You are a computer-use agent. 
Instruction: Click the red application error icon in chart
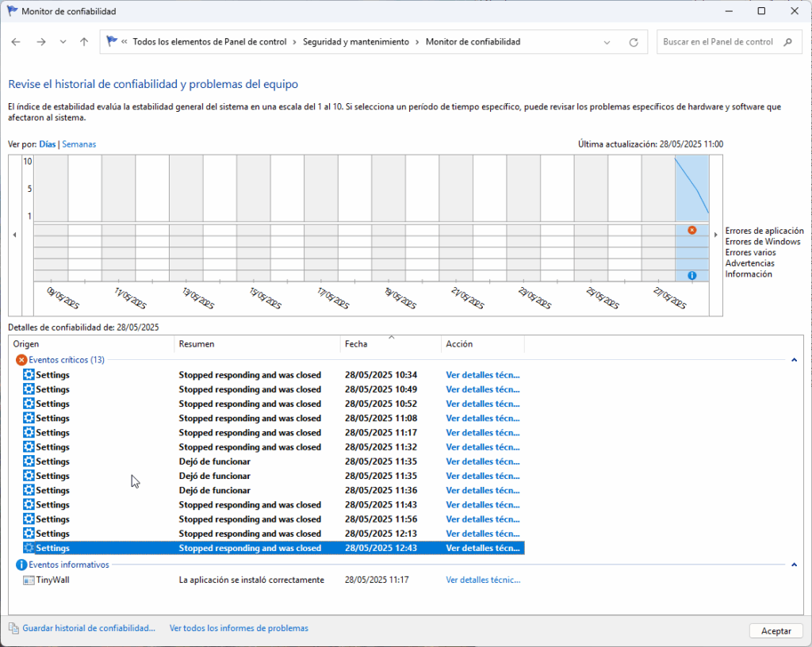pos(691,230)
